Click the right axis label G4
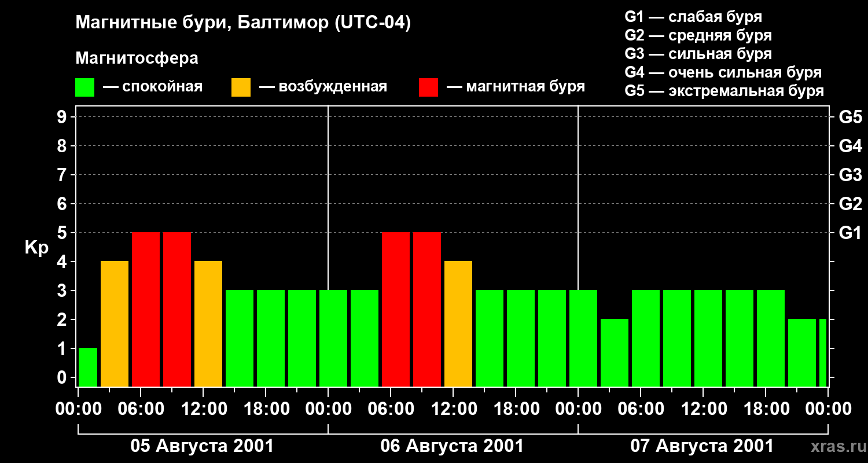 (850, 146)
